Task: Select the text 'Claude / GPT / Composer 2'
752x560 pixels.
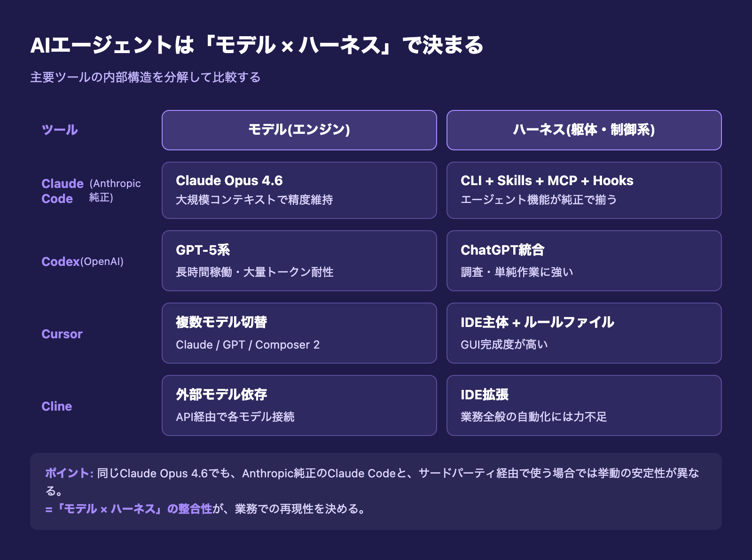Action: tap(248, 345)
